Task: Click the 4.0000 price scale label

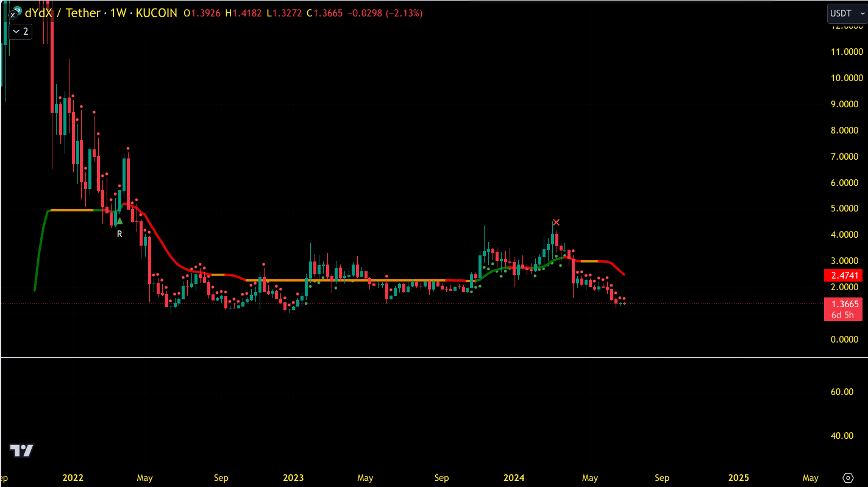Action: 845,235
